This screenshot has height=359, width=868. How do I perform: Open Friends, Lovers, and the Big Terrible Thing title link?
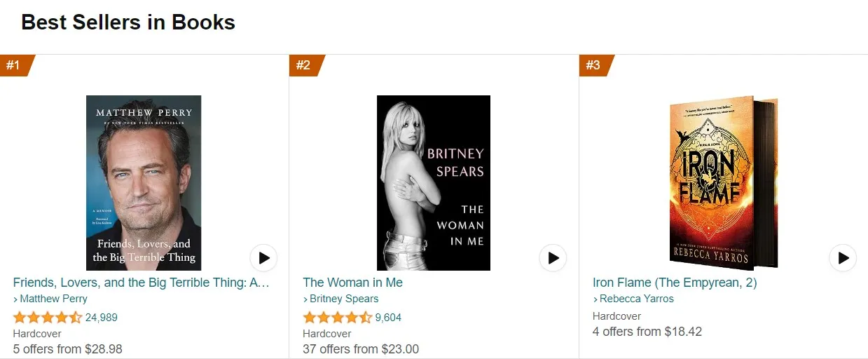142,283
